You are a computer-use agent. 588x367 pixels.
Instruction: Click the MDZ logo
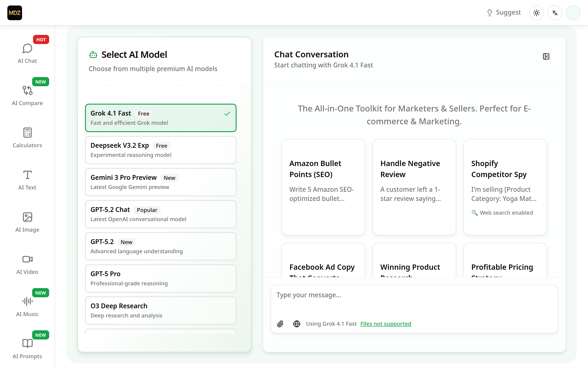click(14, 13)
